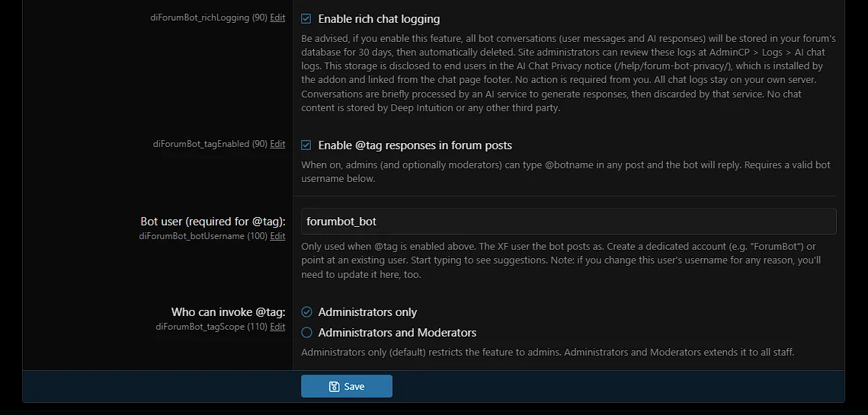The image size is (868, 415).
Task: Choose the Administrators and Moderators radio option
Action: 306,333
